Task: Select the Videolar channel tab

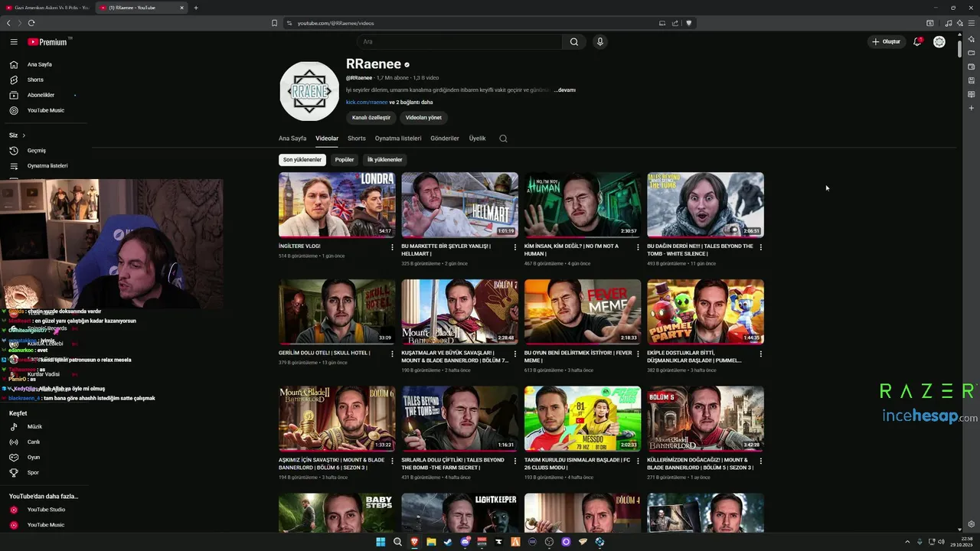Action: click(327, 139)
